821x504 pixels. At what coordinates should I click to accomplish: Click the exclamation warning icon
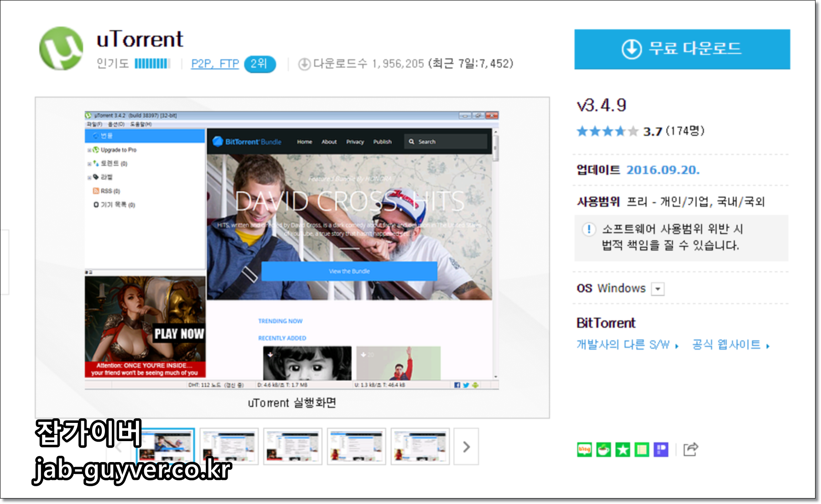(x=589, y=229)
